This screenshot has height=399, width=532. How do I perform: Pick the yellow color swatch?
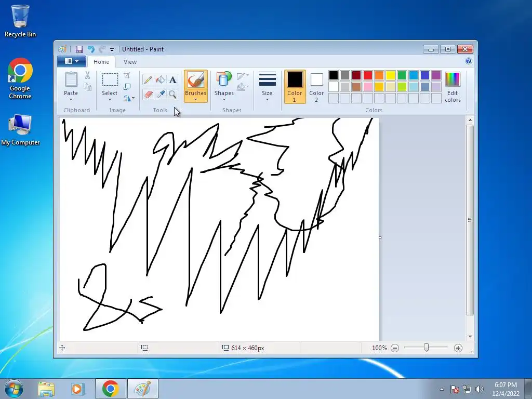click(391, 75)
